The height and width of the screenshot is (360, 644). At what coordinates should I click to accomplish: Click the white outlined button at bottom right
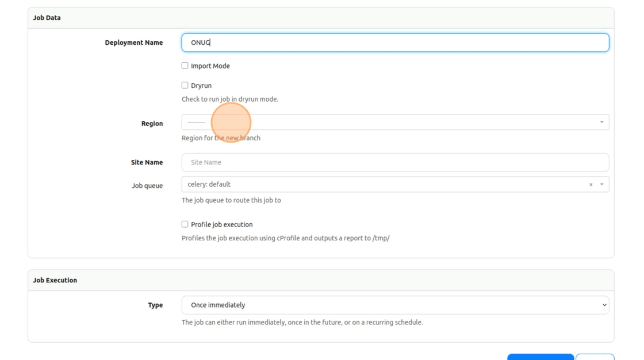click(595, 357)
